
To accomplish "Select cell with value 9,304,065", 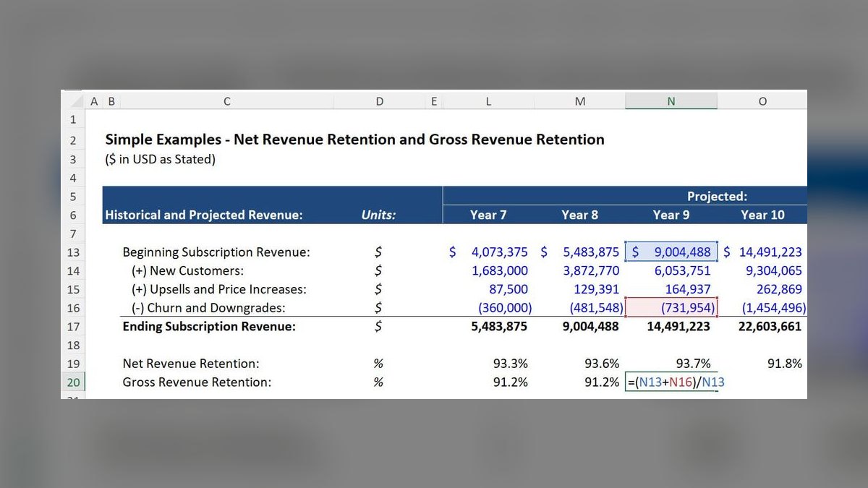I will point(773,271).
